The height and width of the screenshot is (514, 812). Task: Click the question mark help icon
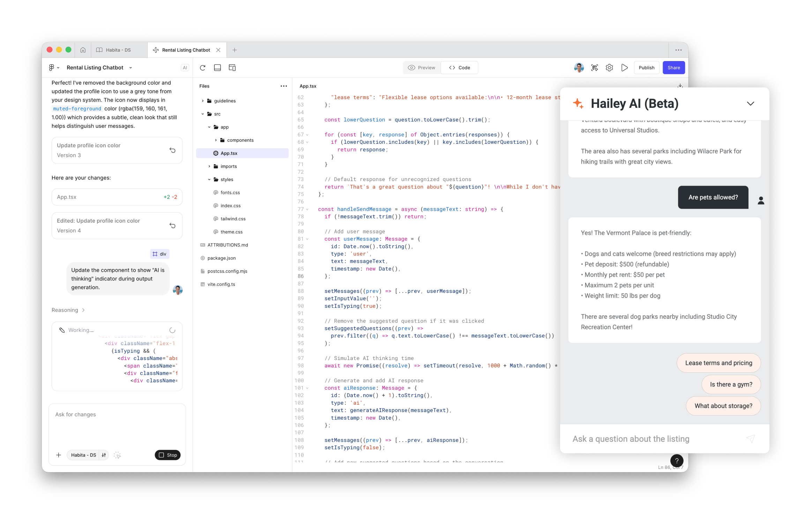click(x=677, y=460)
